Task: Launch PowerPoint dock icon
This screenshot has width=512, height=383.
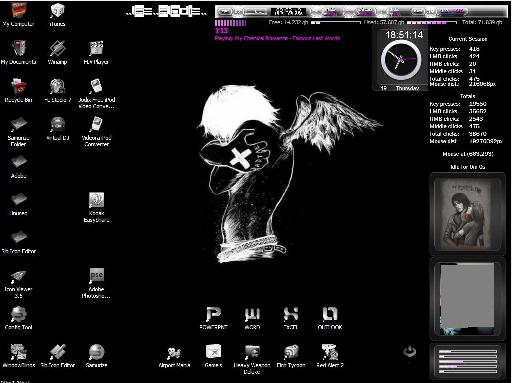Action: (213, 318)
